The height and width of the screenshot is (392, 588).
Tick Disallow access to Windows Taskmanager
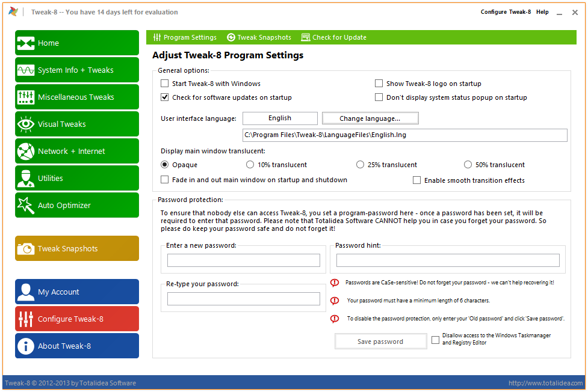point(435,340)
